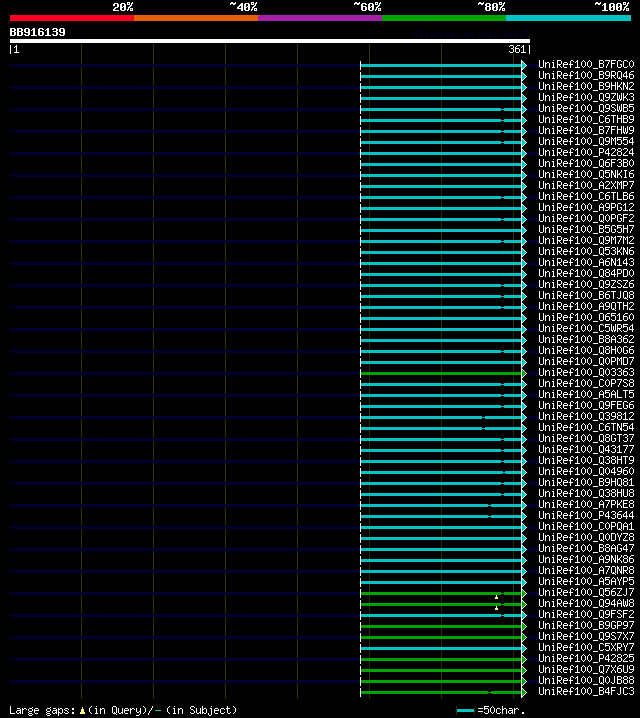Click the cyan alignment bar for UniRef100_B7FGC0
Viewport: 640px width, 718px height.
click(441, 66)
